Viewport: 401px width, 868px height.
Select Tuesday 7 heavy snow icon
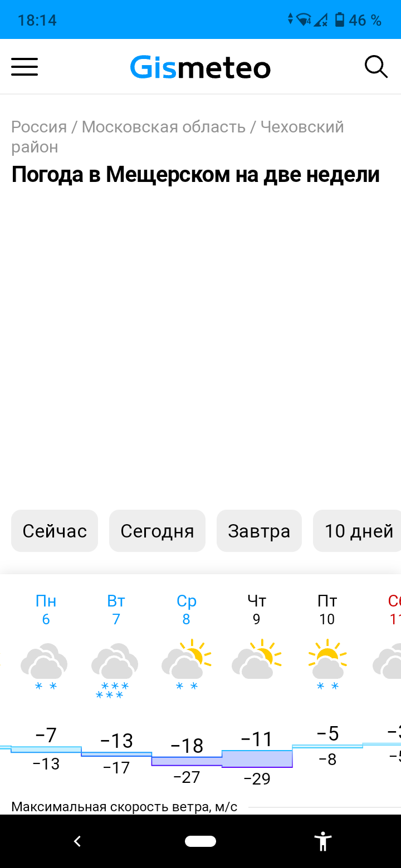coord(115,670)
